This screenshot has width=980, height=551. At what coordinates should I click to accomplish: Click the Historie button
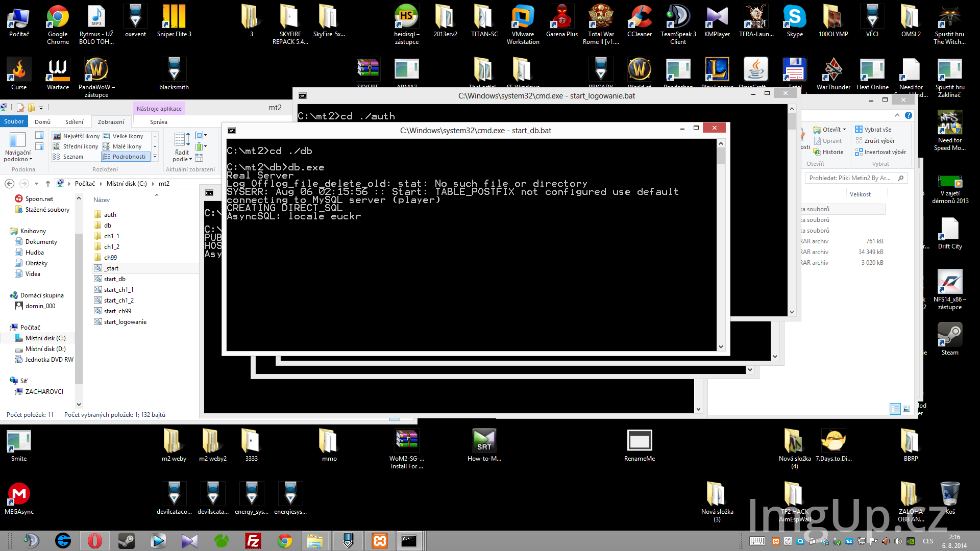(x=828, y=152)
